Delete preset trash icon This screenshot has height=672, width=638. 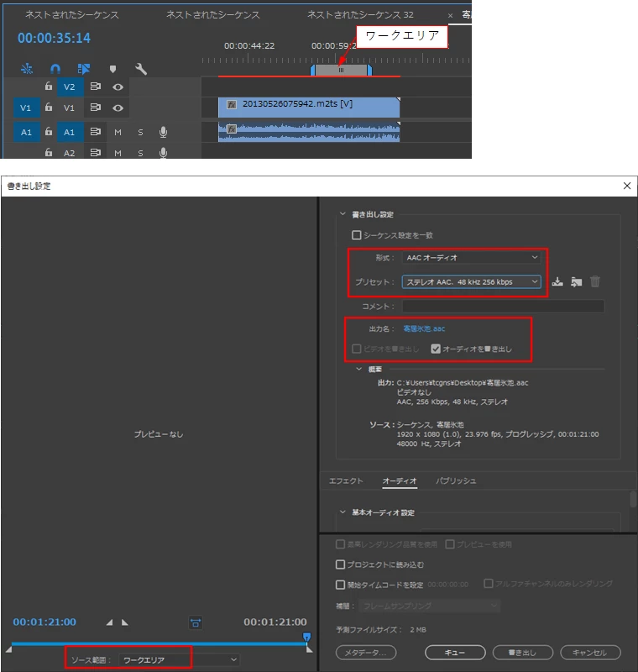tap(594, 281)
